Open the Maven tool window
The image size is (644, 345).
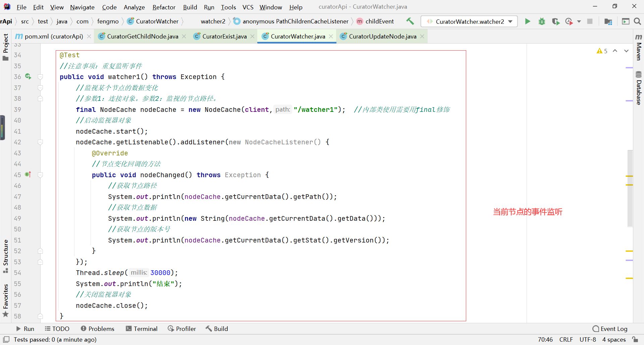tap(639, 47)
